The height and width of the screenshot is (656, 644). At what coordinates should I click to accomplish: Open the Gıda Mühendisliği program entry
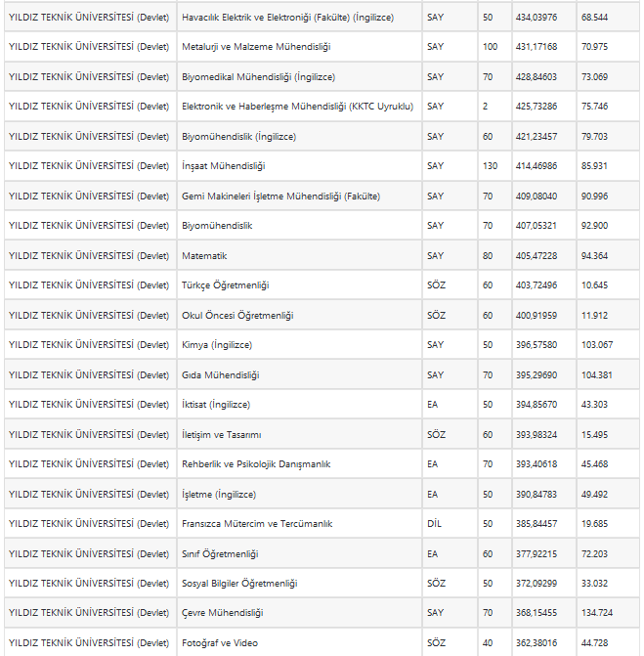[x=221, y=375]
